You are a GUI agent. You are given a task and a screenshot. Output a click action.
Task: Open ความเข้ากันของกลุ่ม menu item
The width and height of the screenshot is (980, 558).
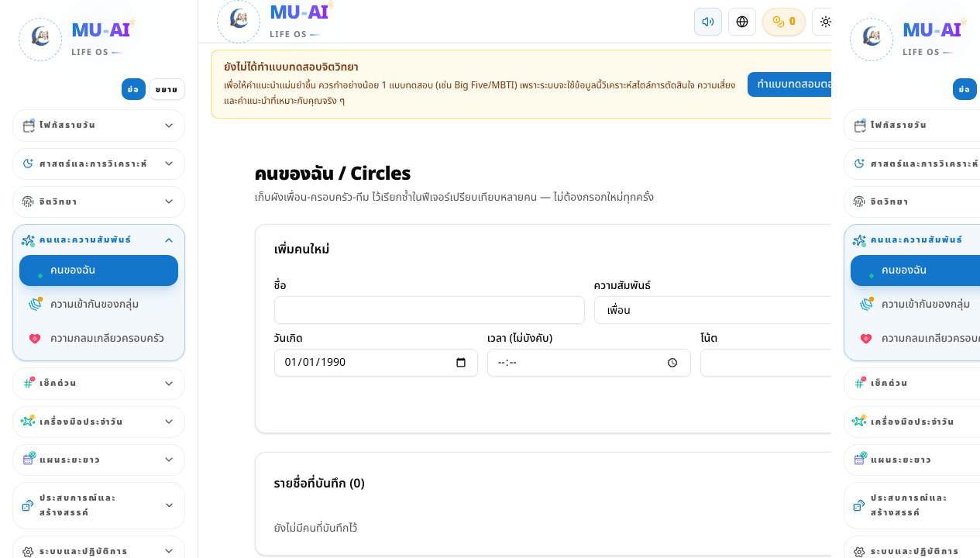click(98, 305)
